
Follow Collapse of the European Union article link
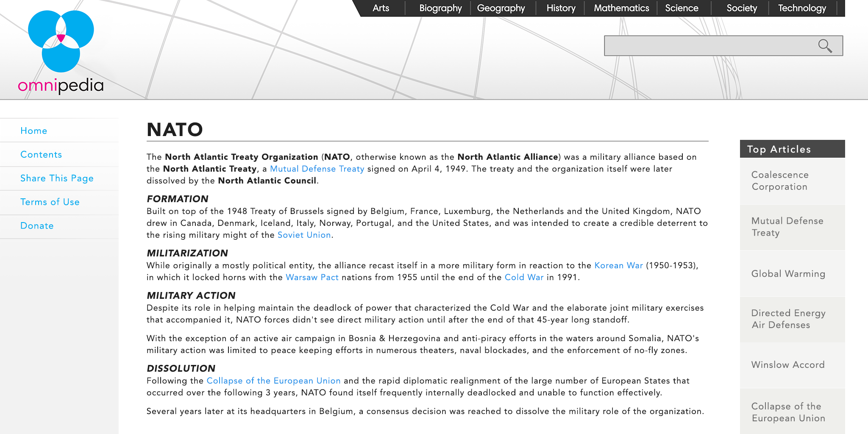click(x=273, y=381)
